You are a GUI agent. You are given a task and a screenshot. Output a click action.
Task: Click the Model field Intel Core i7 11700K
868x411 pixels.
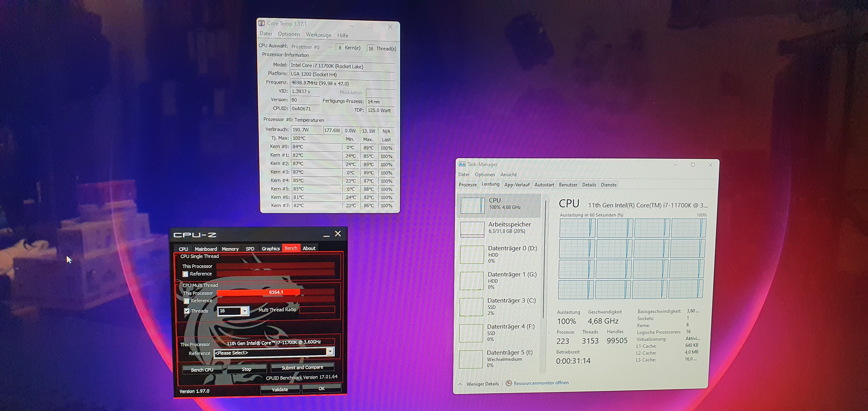(x=342, y=66)
